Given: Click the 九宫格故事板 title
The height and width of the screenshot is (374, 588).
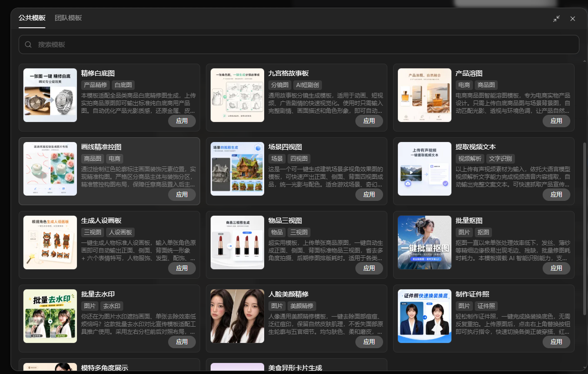Looking at the screenshot, I should coord(289,73).
